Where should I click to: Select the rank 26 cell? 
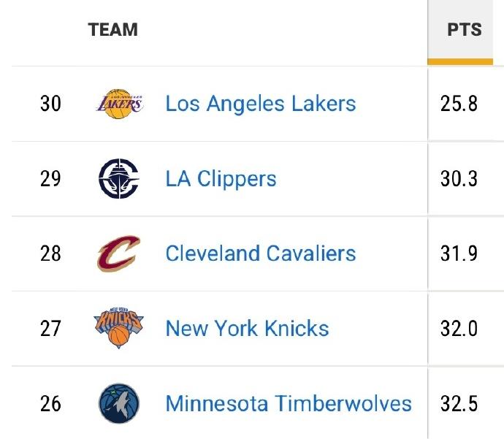tap(50, 403)
